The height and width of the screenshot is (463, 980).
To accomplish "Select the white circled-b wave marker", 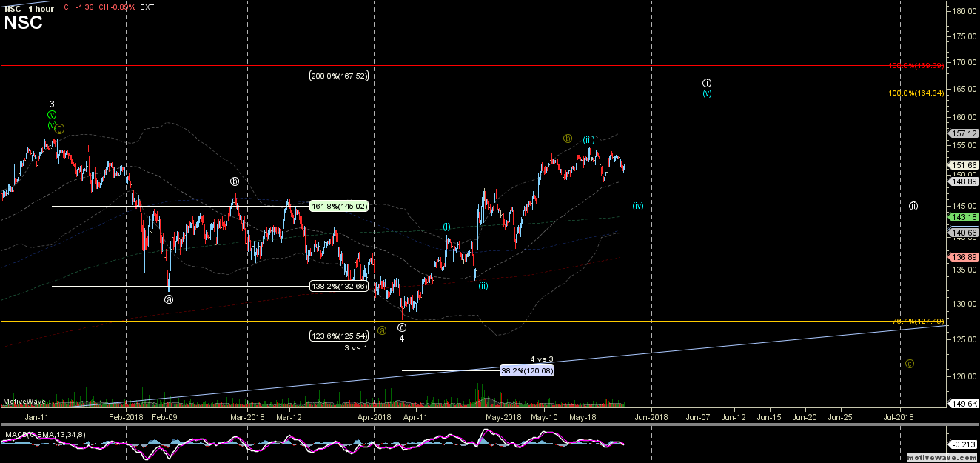I will (x=235, y=181).
